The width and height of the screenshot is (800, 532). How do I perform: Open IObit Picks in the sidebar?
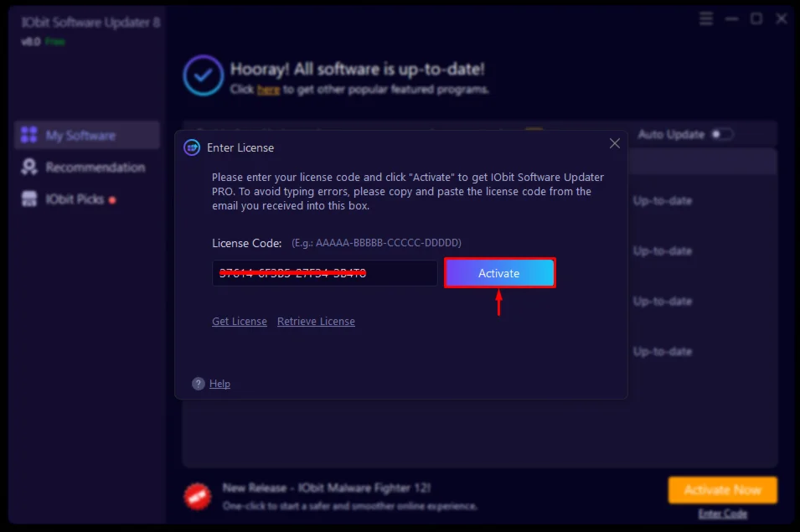point(75,199)
